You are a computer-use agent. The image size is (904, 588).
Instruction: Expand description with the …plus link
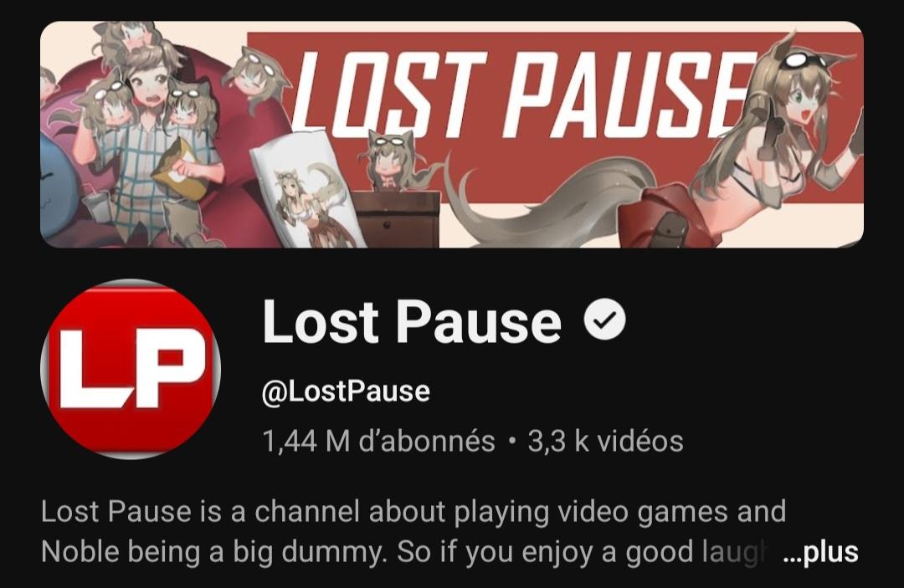click(821, 552)
